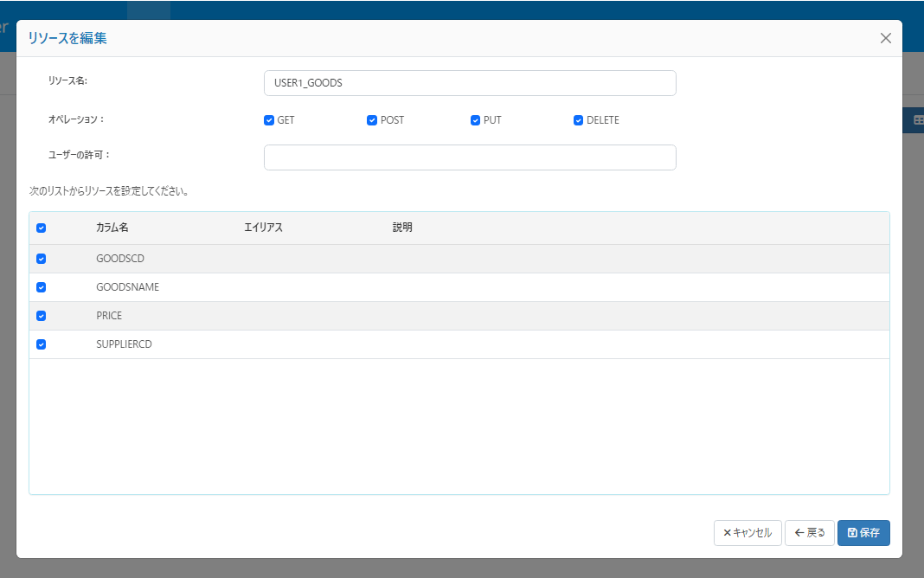Uncheck the GOODSCD column checkbox
The width and height of the screenshot is (924, 578).
click(x=42, y=259)
